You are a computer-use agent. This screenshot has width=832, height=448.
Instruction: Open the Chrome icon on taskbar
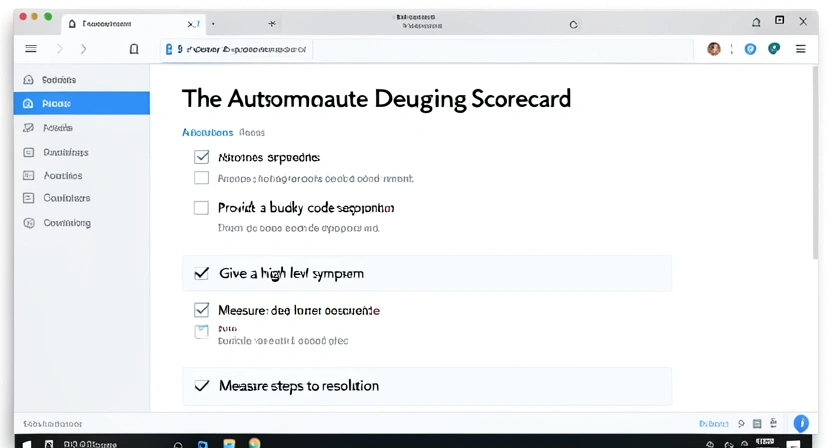click(x=255, y=443)
